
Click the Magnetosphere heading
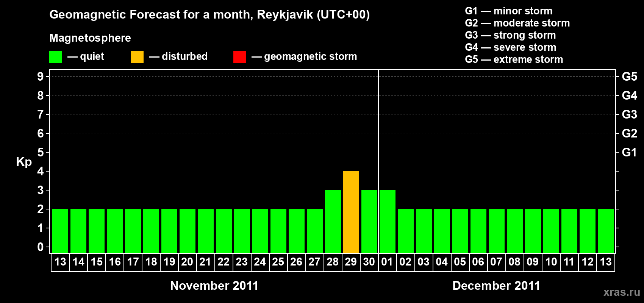point(90,38)
